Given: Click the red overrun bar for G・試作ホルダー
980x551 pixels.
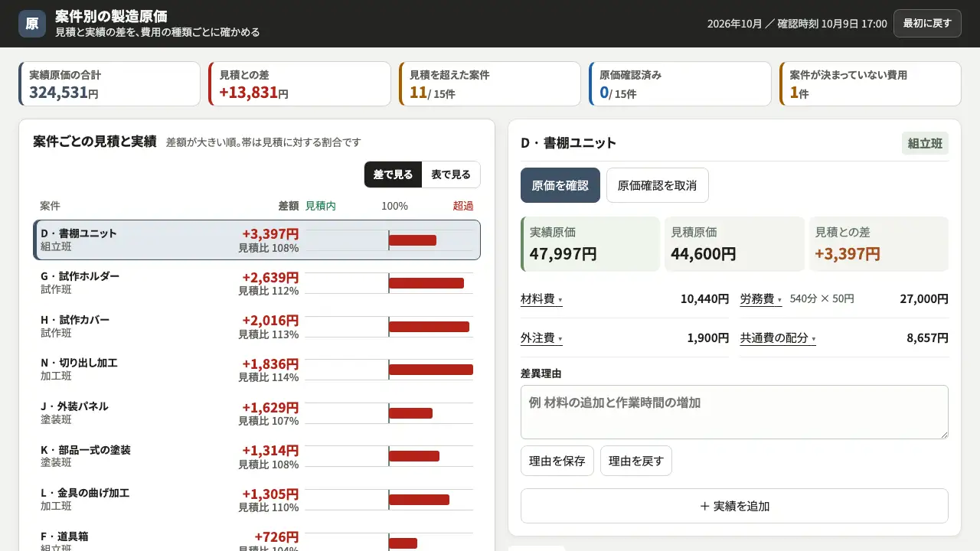Looking at the screenshot, I should 426,283.
